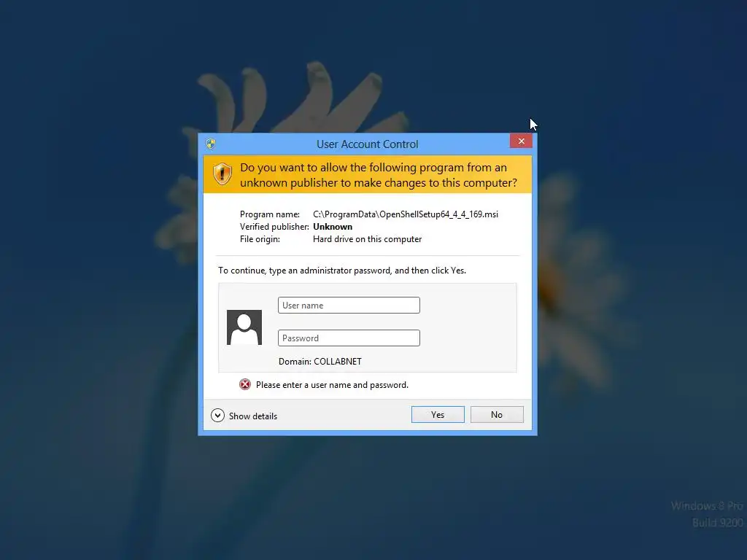Click the Password input field
The height and width of the screenshot is (560, 747).
[349, 338]
